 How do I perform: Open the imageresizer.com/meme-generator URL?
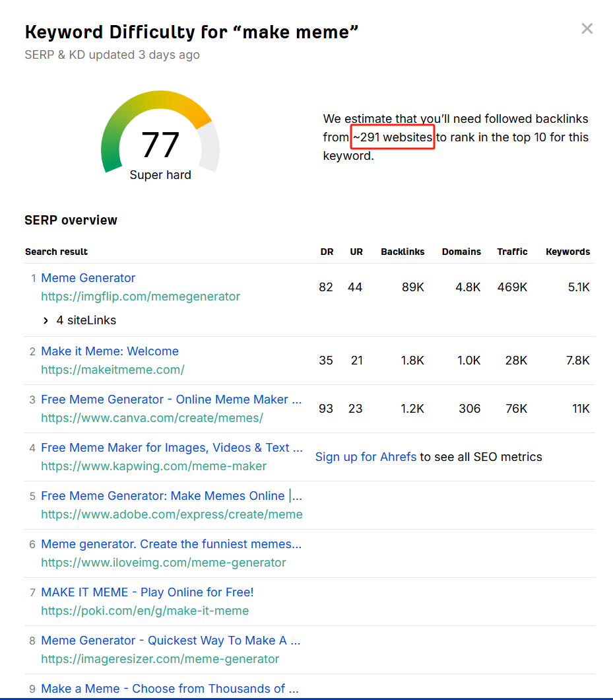click(x=160, y=659)
